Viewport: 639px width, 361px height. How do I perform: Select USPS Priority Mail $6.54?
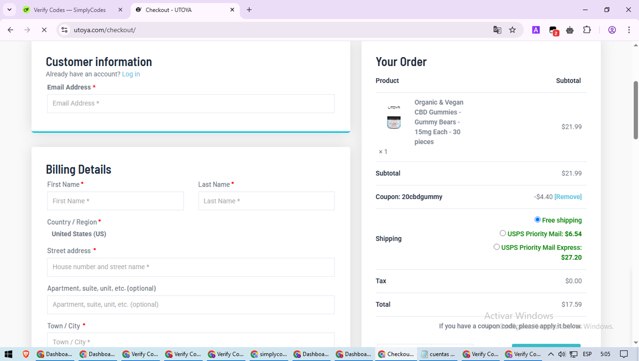[x=502, y=233]
